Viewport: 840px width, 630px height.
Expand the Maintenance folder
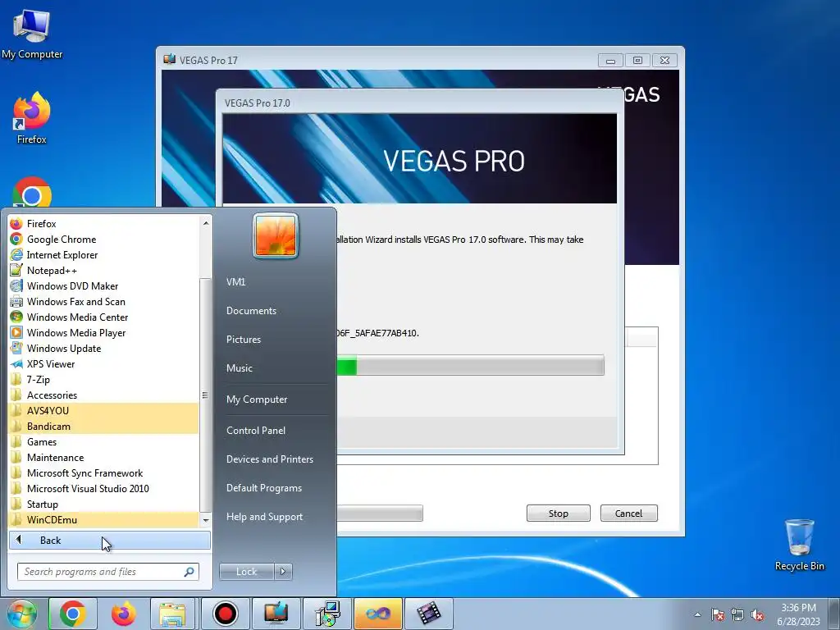[103, 457]
